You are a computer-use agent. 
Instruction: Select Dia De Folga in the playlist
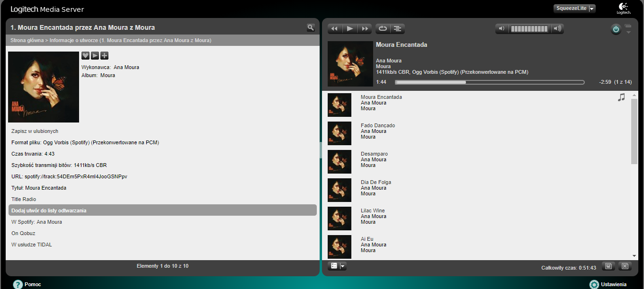pos(376,182)
